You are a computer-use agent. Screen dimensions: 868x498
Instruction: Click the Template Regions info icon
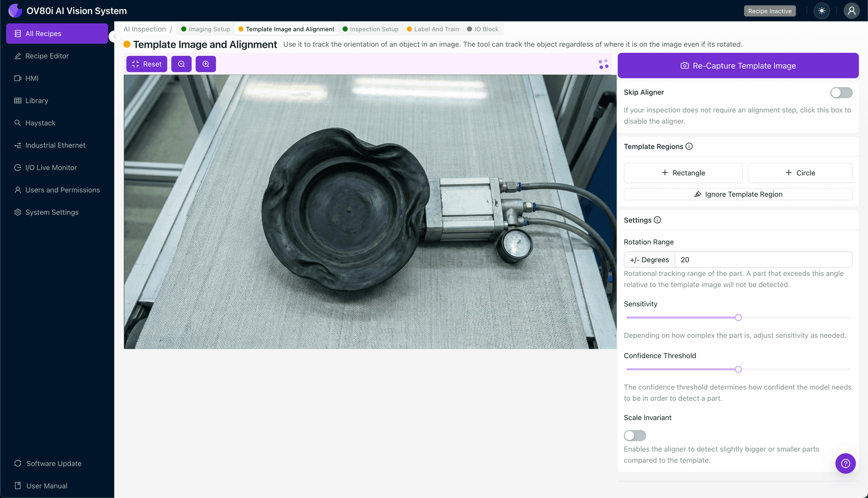click(689, 146)
